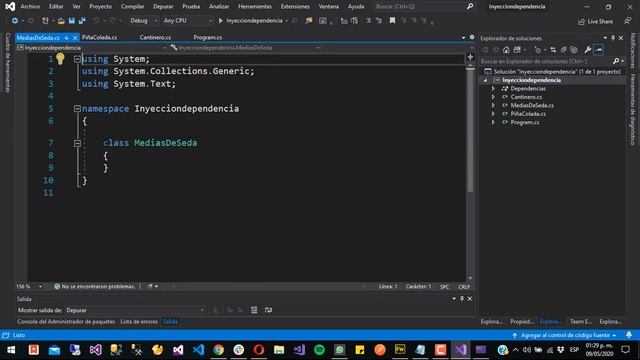Toggle auto-hide pin on Salida panel
Image resolution: width=640 pixels, height=360 pixels.
coord(462,299)
